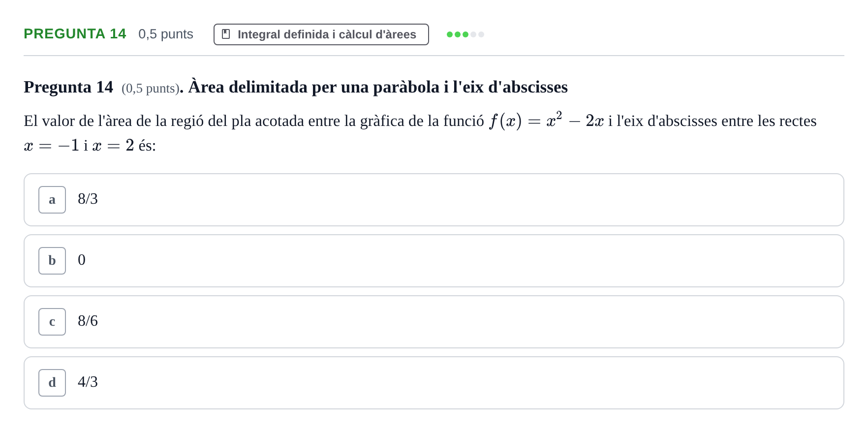This screenshot has height=434, width=868.
Task: Click the third green difficulty dot
Action: (x=465, y=34)
